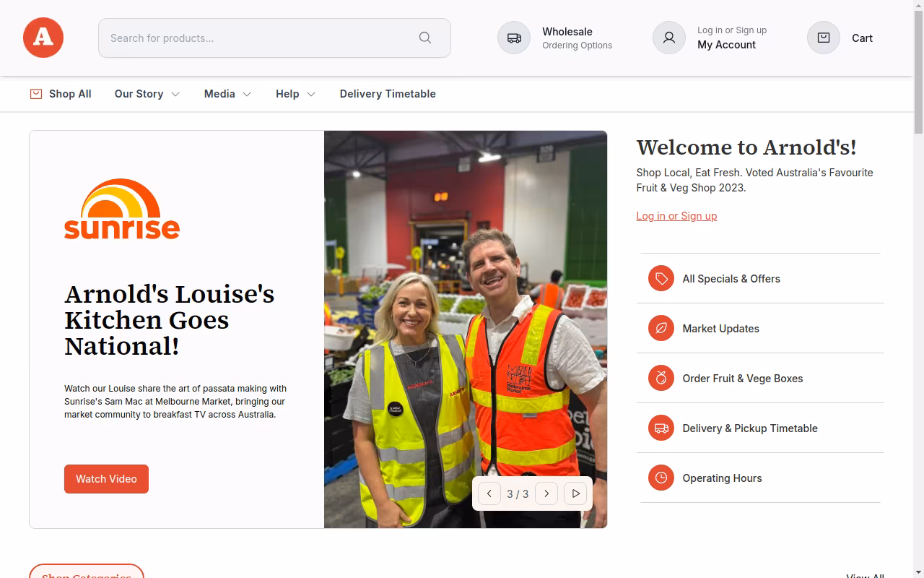Click the Fruit & Vege Boxes icon
Viewport: 924px width, 578px height.
click(x=661, y=378)
